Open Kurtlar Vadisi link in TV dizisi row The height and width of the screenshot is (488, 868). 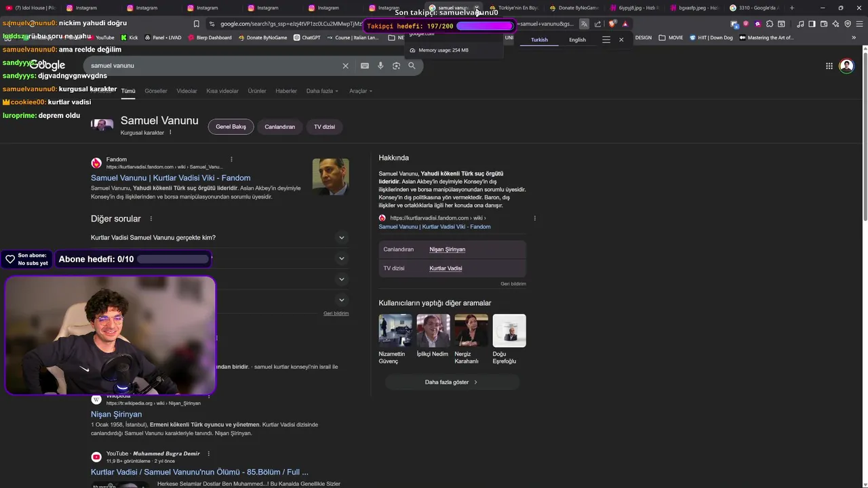[446, 268]
